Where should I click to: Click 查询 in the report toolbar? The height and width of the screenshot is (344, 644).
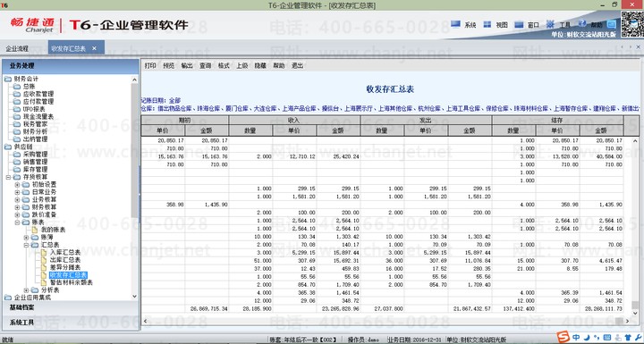click(206, 66)
